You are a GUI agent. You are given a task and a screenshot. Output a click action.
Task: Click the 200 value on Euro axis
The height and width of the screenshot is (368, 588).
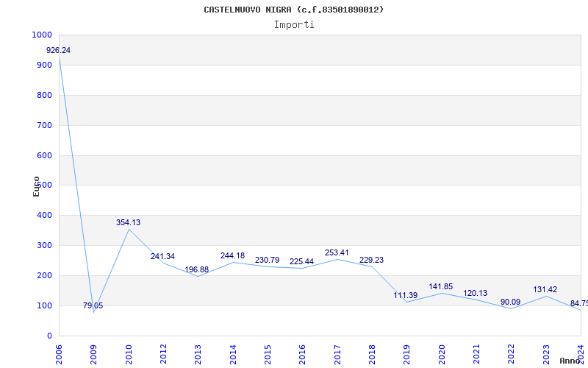click(44, 275)
